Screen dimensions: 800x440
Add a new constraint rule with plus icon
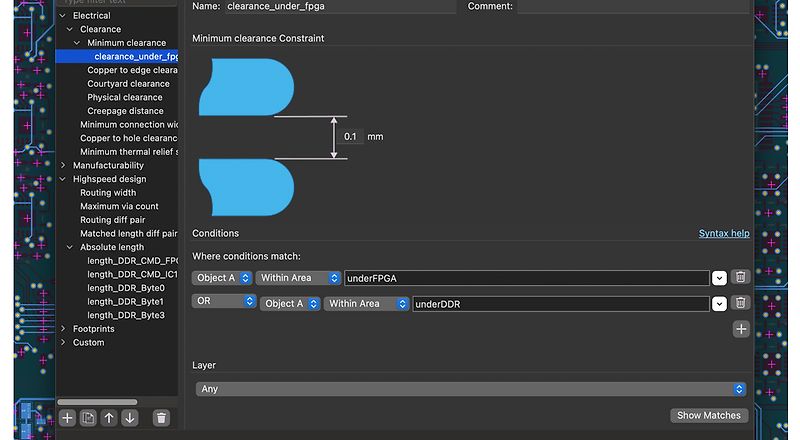pyautogui.click(x=67, y=418)
